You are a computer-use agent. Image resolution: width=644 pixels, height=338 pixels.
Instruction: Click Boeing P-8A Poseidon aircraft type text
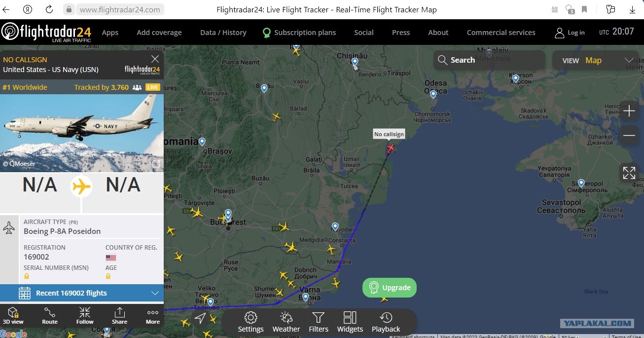(62, 231)
